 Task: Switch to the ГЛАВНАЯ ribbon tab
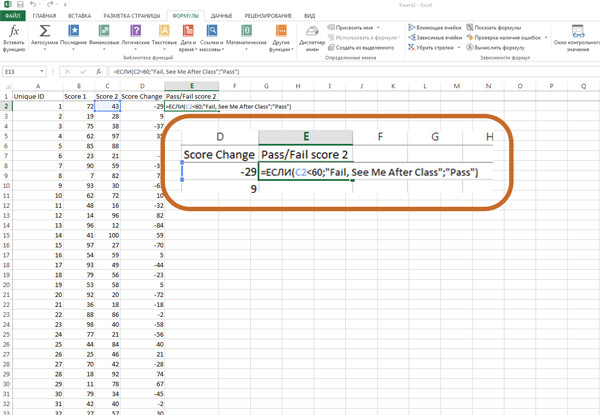point(44,16)
